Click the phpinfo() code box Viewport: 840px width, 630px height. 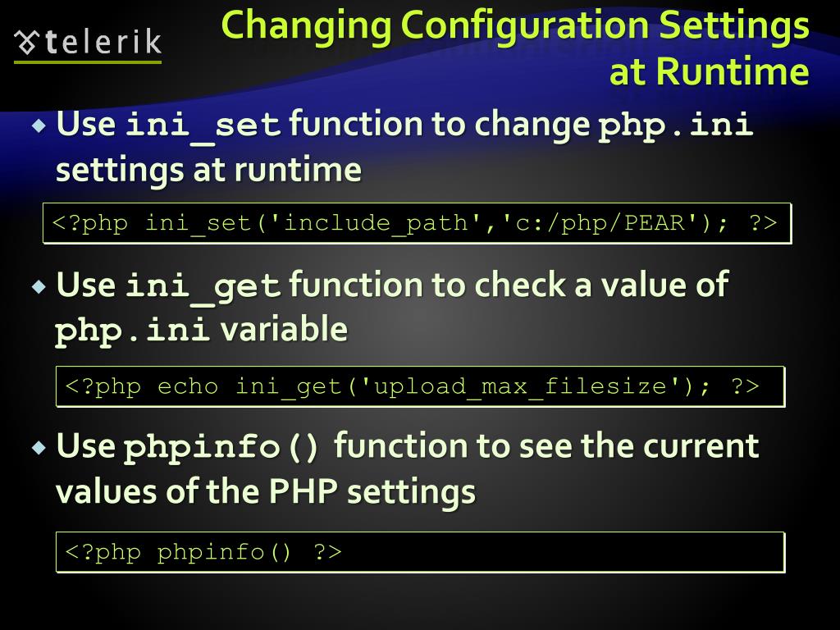(420, 552)
